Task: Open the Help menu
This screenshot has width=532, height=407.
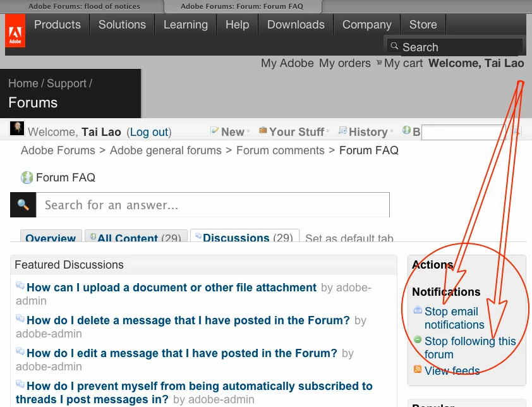Action: (x=238, y=25)
